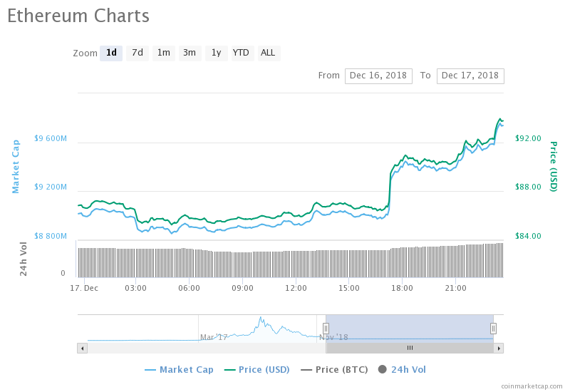Click the 15:00 time label

tap(349, 288)
